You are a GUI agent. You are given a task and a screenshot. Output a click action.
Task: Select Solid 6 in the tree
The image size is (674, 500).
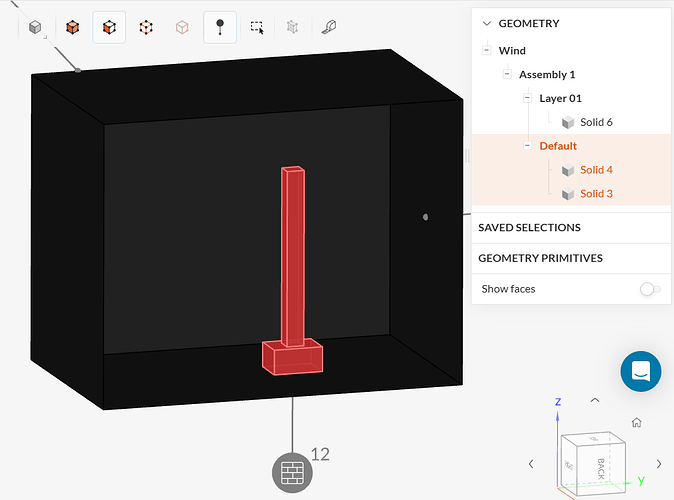[x=596, y=123]
